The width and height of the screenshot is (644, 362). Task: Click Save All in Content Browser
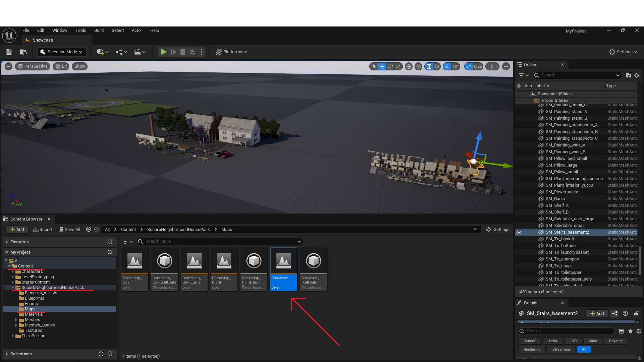click(x=69, y=230)
